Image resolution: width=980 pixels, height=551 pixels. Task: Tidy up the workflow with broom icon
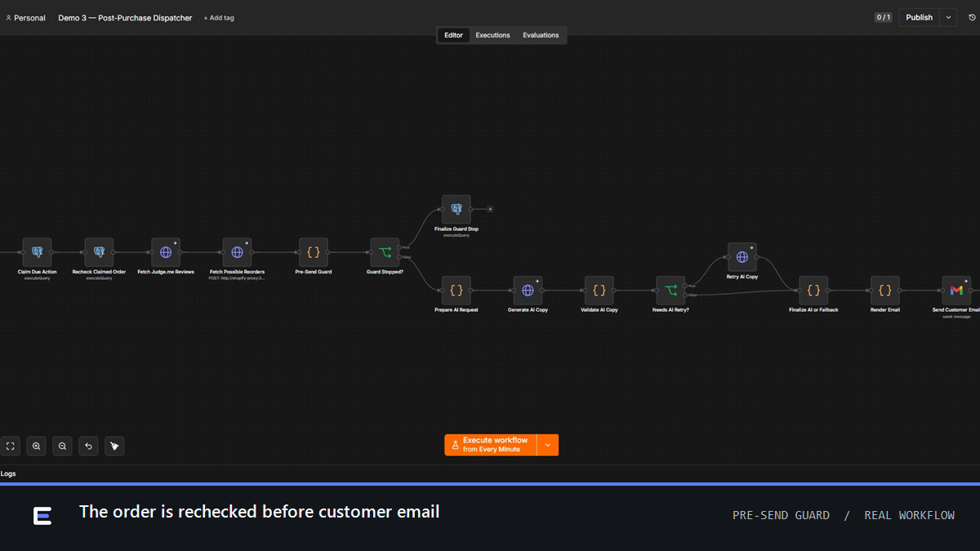[114, 446]
